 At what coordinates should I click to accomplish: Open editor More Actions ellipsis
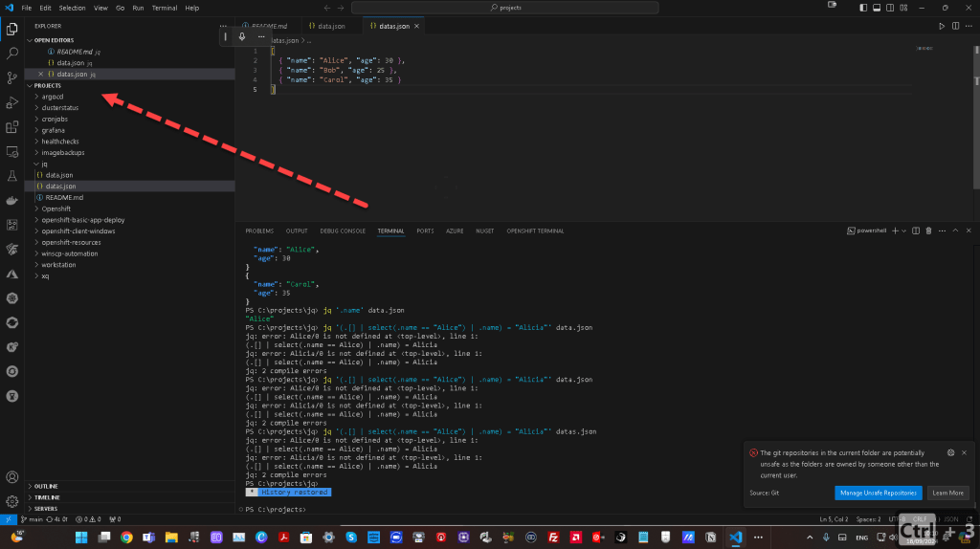pyautogui.click(x=969, y=26)
